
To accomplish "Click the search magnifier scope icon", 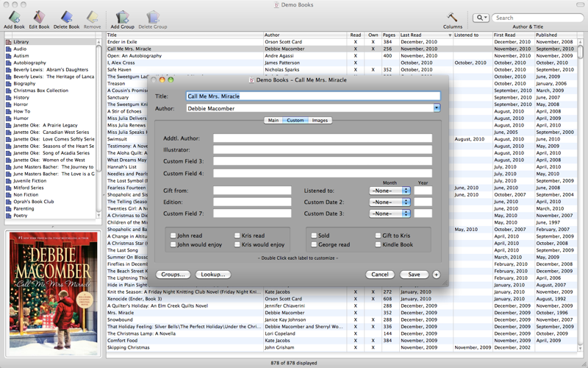I will pos(481,18).
